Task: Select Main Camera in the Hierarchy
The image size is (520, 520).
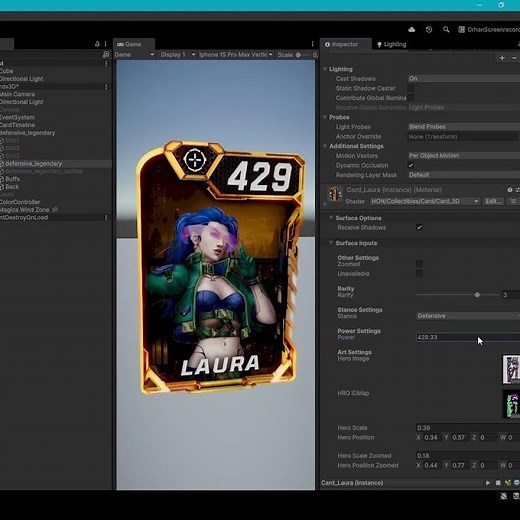Action: coord(17,94)
